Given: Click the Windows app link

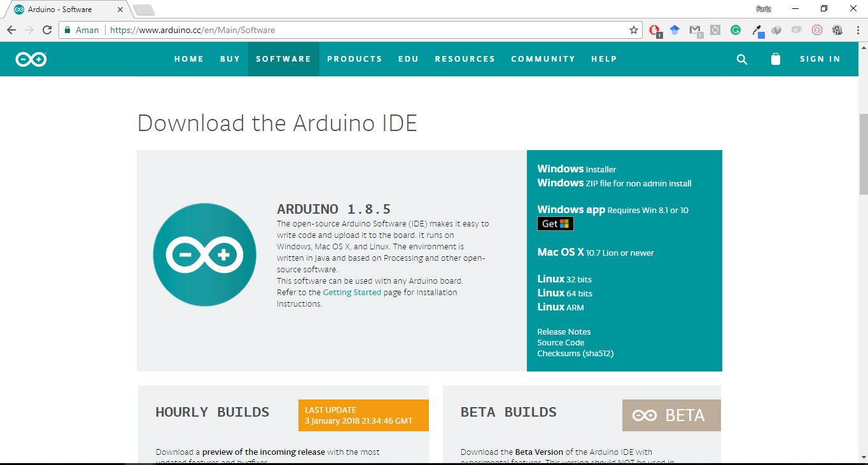Looking at the screenshot, I should tap(571, 210).
